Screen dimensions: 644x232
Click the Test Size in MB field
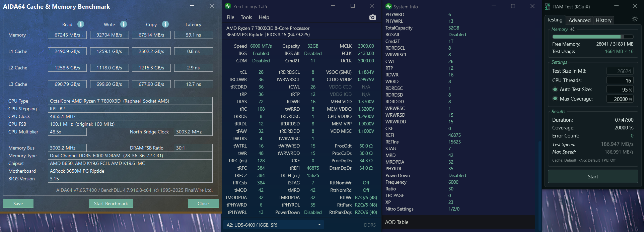[620, 71]
